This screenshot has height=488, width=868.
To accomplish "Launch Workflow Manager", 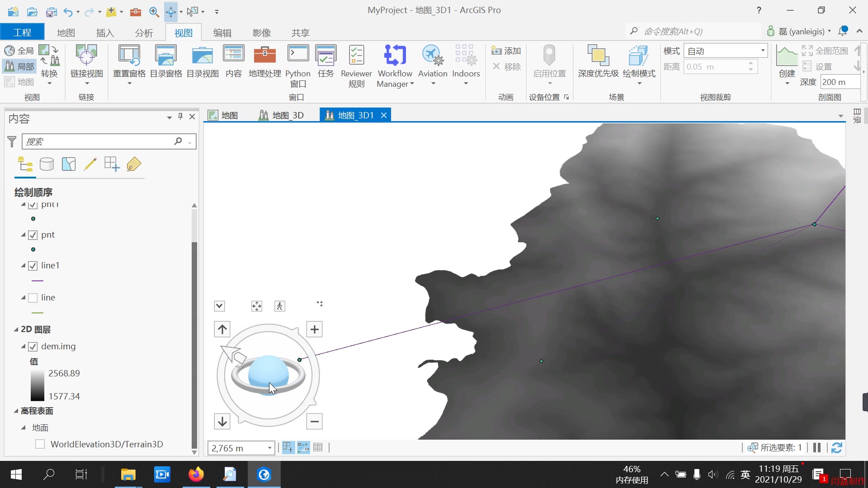I will [x=395, y=63].
